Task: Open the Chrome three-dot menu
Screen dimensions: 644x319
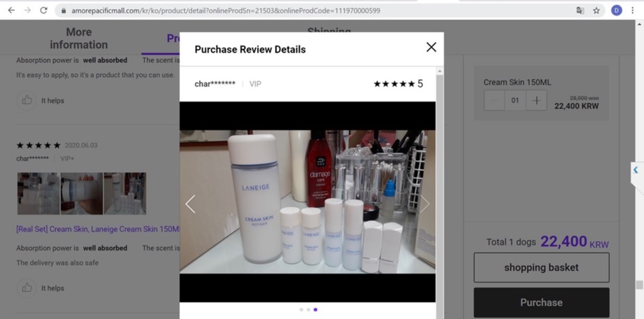Action: click(x=633, y=11)
